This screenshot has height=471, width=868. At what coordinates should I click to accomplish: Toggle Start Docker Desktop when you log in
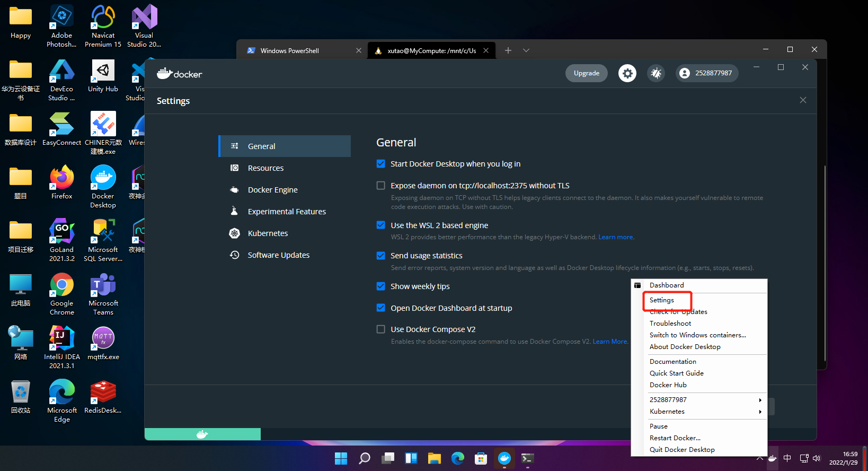pyautogui.click(x=380, y=164)
